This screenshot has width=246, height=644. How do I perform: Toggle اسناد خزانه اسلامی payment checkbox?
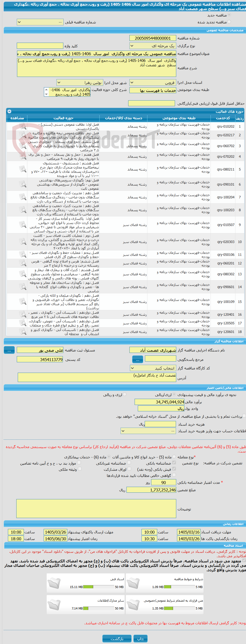point(244,416)
